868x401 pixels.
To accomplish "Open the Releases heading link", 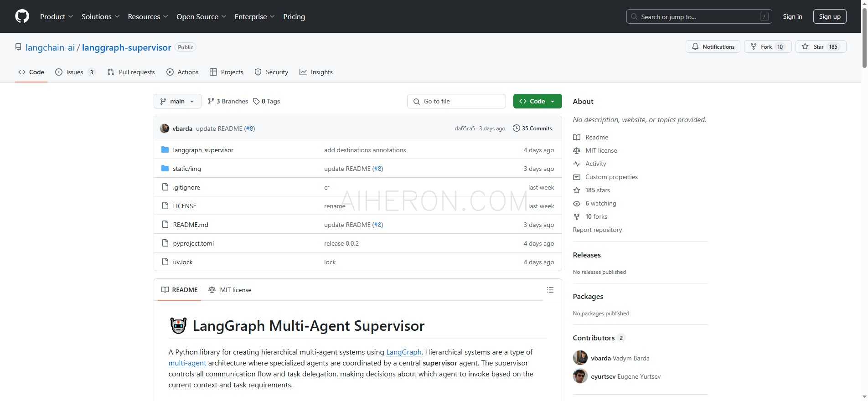I will coord(587,255).
